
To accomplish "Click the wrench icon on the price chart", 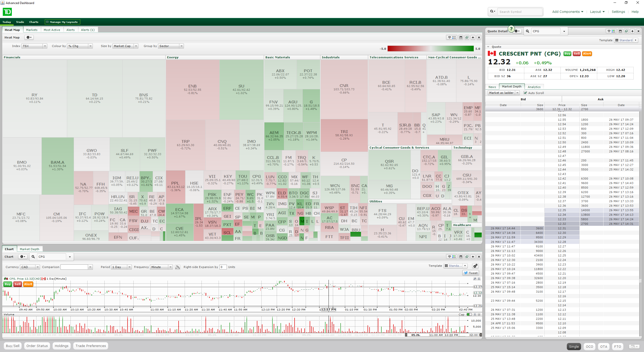I will coord(475,279).
